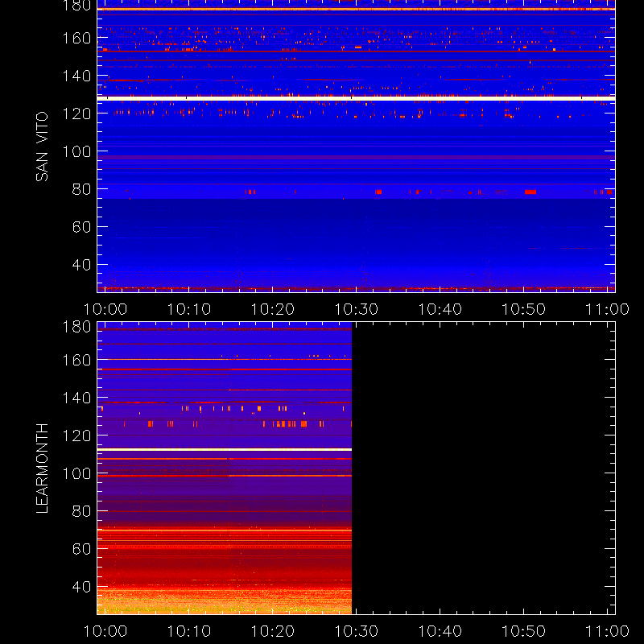644x644 pixels.
Task: Click the 180 label on the Learmonth axis
Action: tap(76, 327)
